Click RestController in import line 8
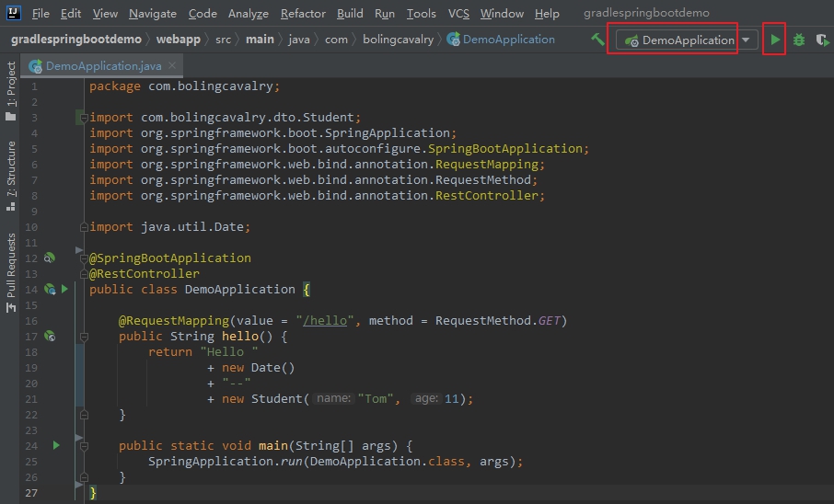834x504 pixels. 487,196
